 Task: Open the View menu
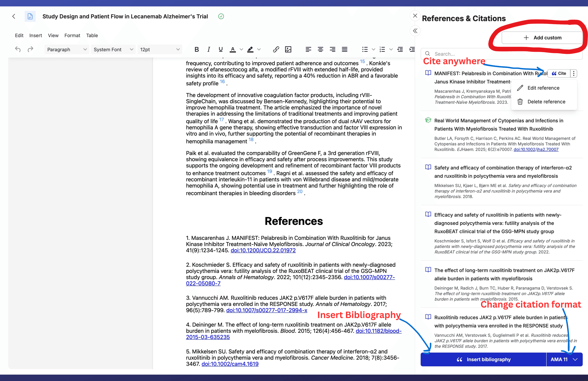tap(53, 35)
